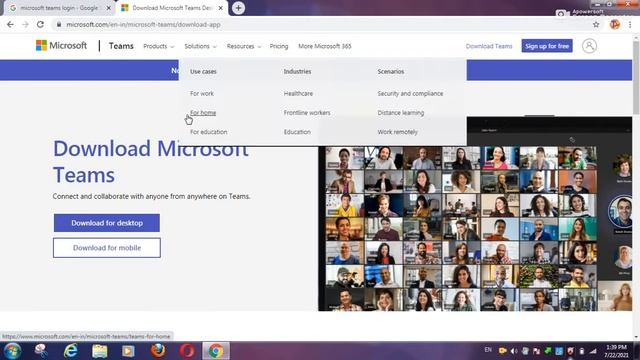Open the Work remotely scenario
The height and width of the screenshot is (360, 640).
pyautogui.click(x=398, y=132)
